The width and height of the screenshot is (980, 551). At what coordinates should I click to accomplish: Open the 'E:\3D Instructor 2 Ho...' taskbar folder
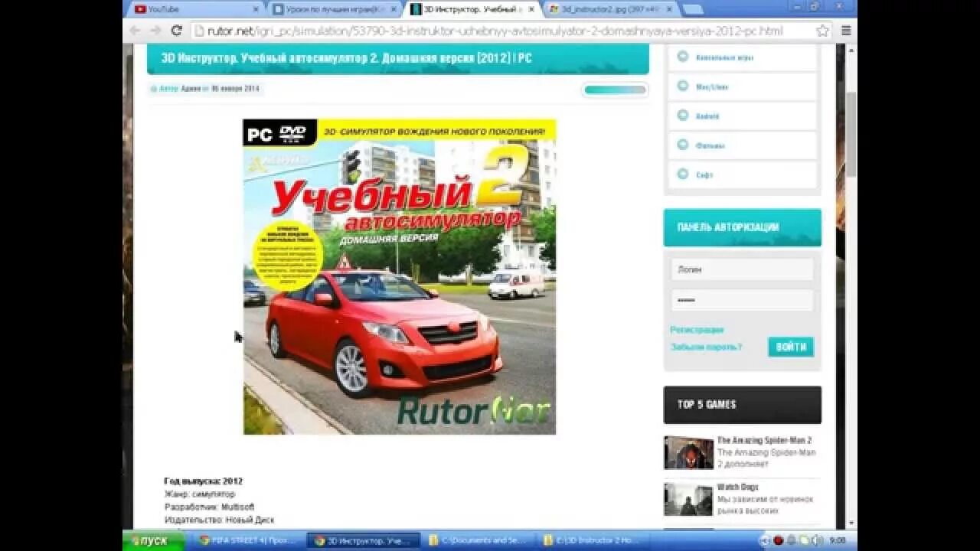(x=593, y=540)
